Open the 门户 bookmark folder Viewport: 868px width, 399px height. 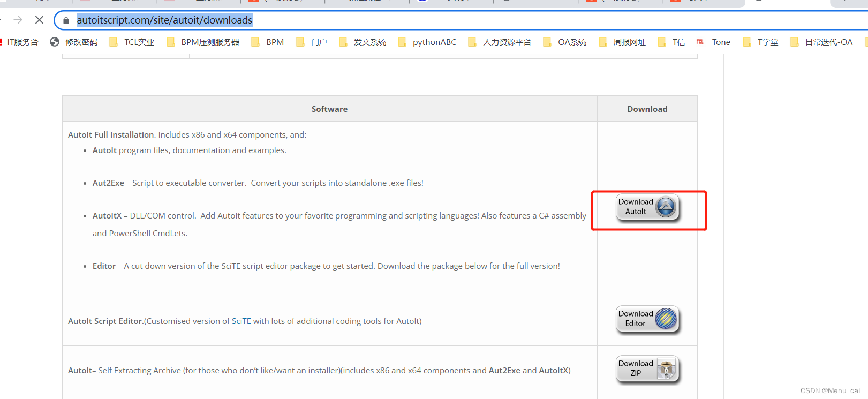click(x=312, y=42)
